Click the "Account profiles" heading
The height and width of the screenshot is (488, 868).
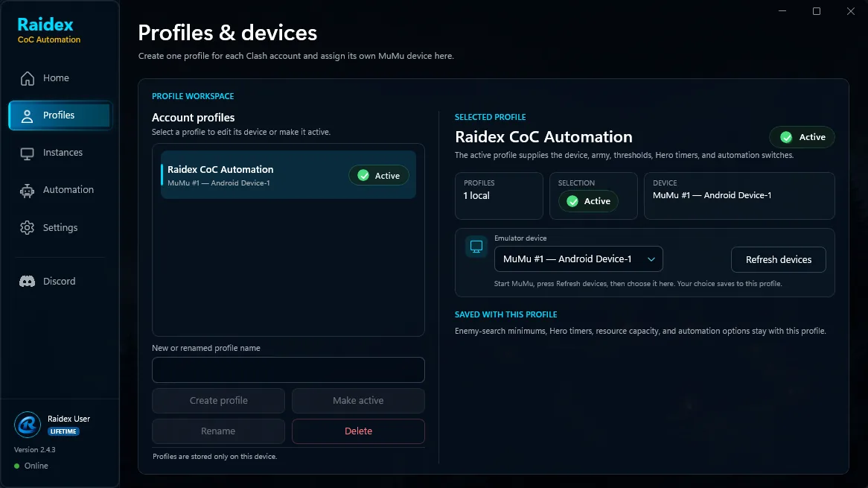194,118
